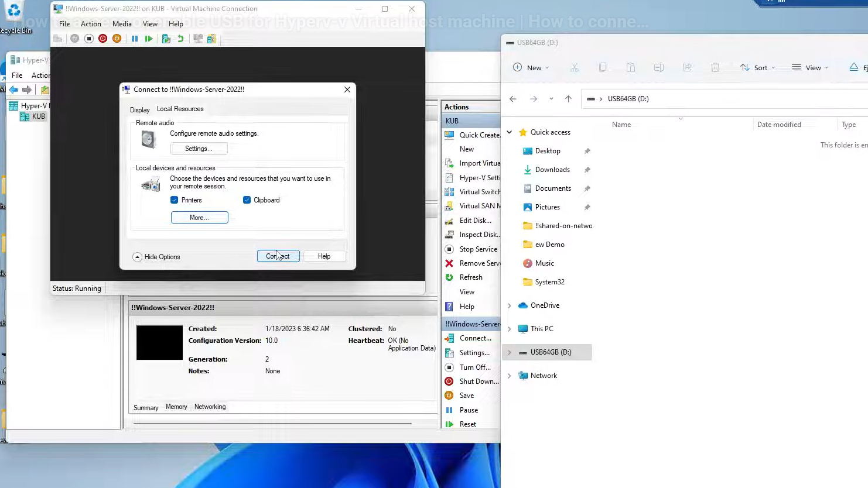The image size is (868, 488).
Task: Click Import Virtual Machine in Actions pane
Action: click(x=479, y=163)
